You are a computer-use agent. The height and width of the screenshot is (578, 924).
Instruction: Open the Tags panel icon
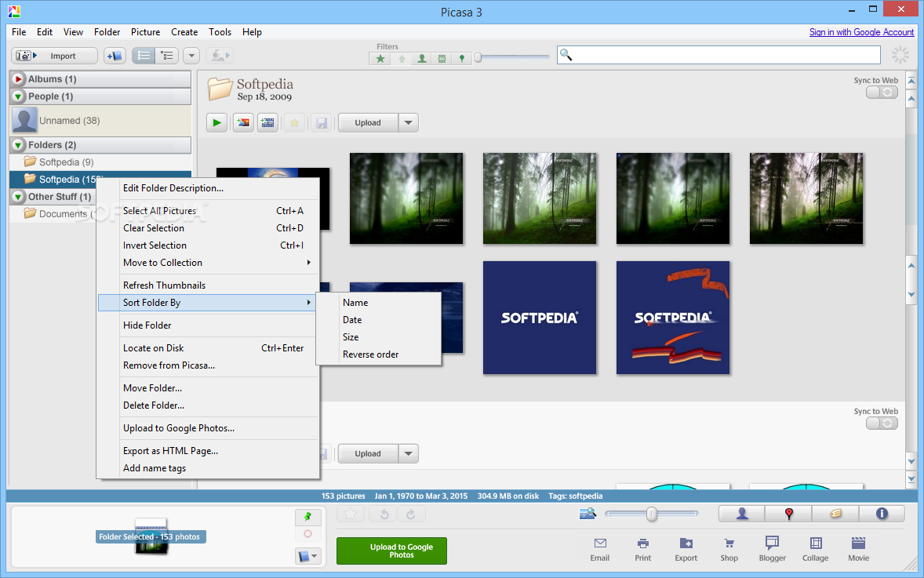pos(835,514)
